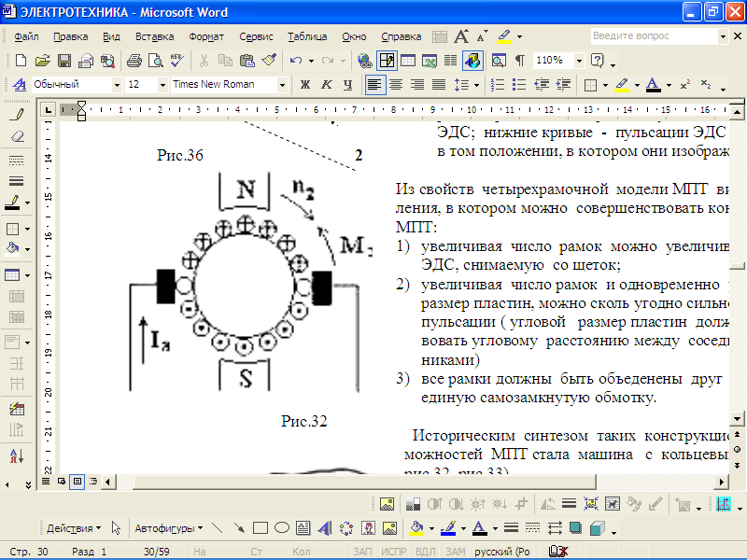The height and width of the screenshot is (560, 747).
Task: Open the Правка menu
Action: click(71, 36)
